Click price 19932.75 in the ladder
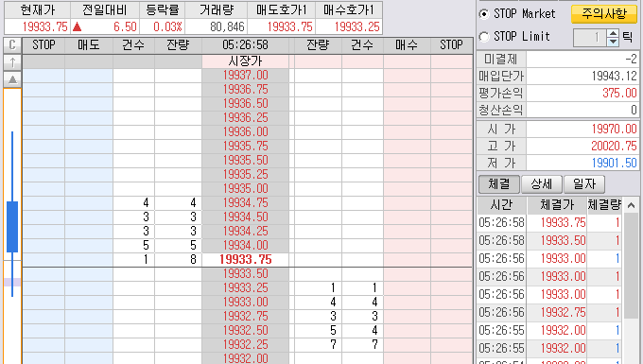Viewport: 643px width, 364px height. coord(245,316)
